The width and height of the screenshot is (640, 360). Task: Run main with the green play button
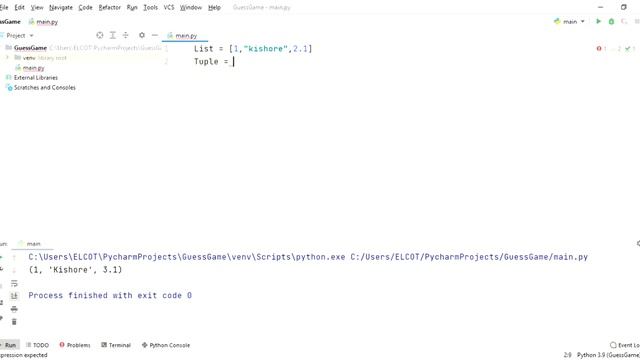[x=598, y=21]
